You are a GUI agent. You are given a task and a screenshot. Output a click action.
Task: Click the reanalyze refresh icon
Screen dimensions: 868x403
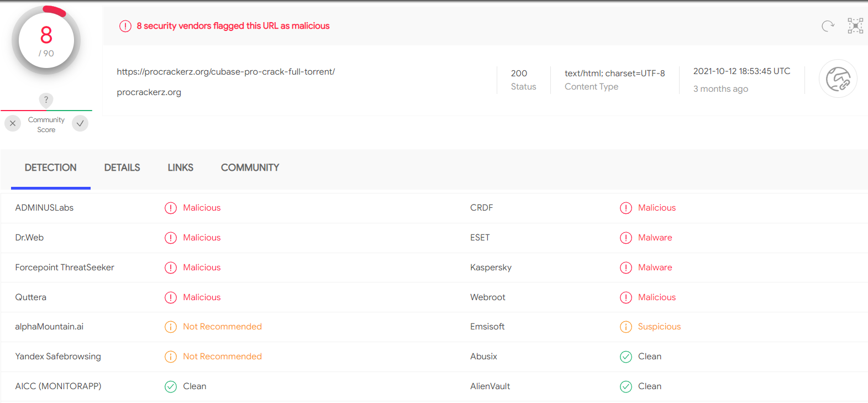point(827,26)
